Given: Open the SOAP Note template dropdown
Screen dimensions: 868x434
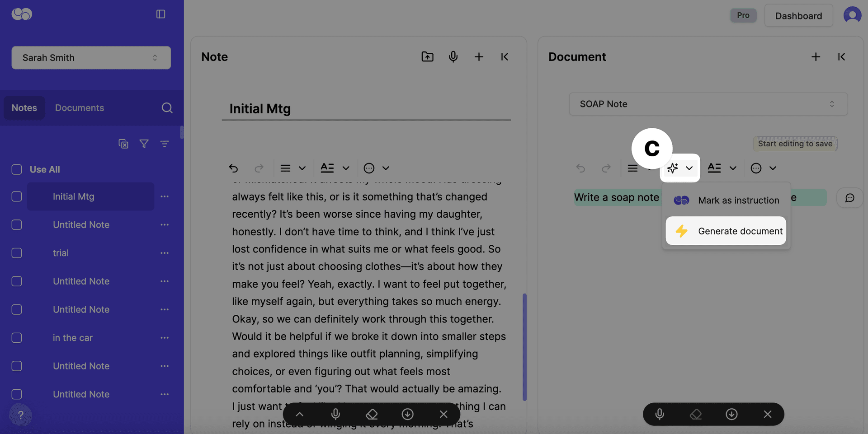Looking at the screenshot, I should [x=708, y=104].
